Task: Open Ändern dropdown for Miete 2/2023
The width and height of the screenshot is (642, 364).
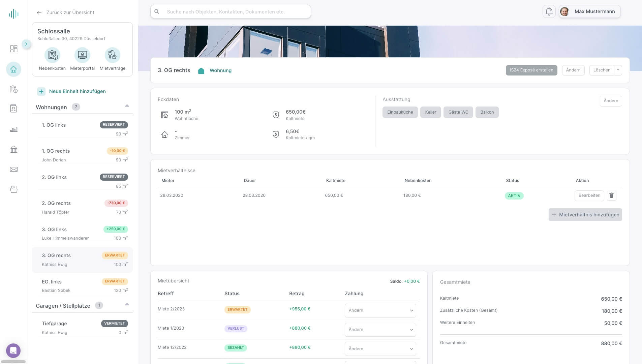Action: (x=380, y=310)
